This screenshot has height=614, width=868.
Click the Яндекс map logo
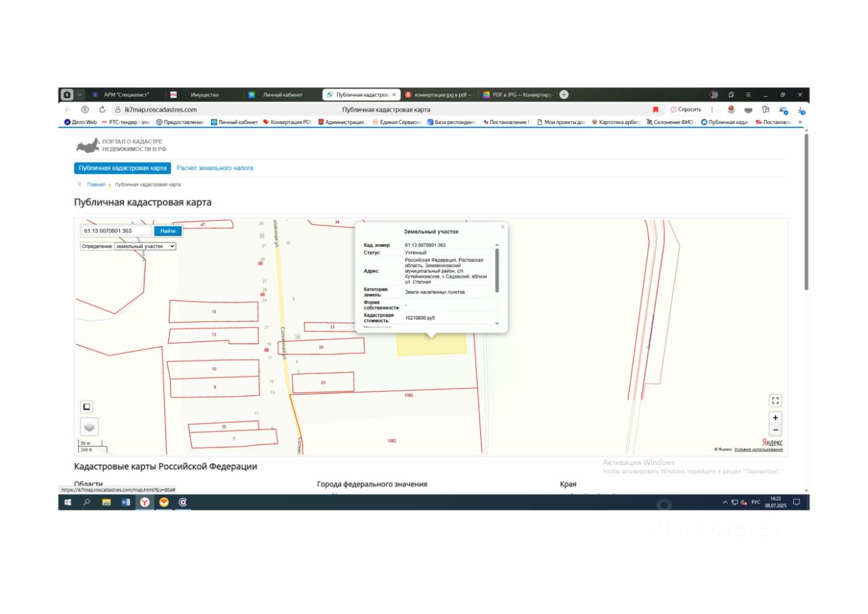click(x=772, y=443)
